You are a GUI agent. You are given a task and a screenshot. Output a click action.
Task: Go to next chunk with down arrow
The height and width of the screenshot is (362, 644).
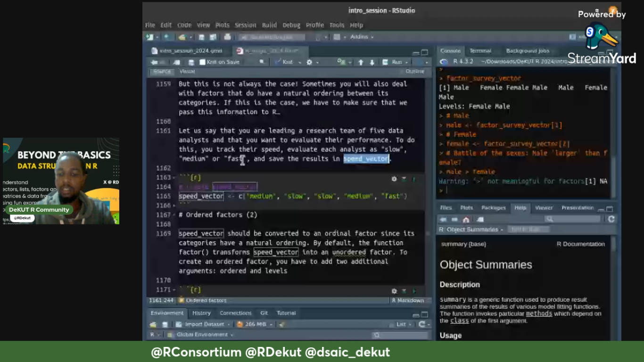tap(372, 62)
